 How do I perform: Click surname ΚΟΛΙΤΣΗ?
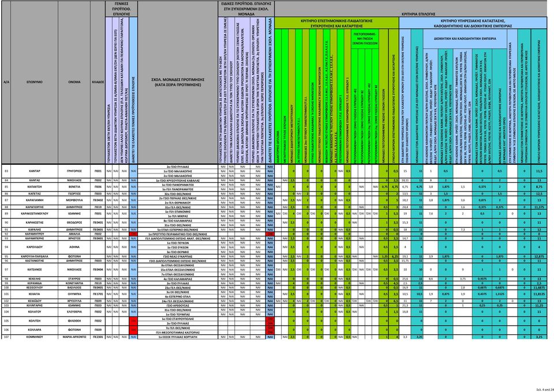coord(34,321)
